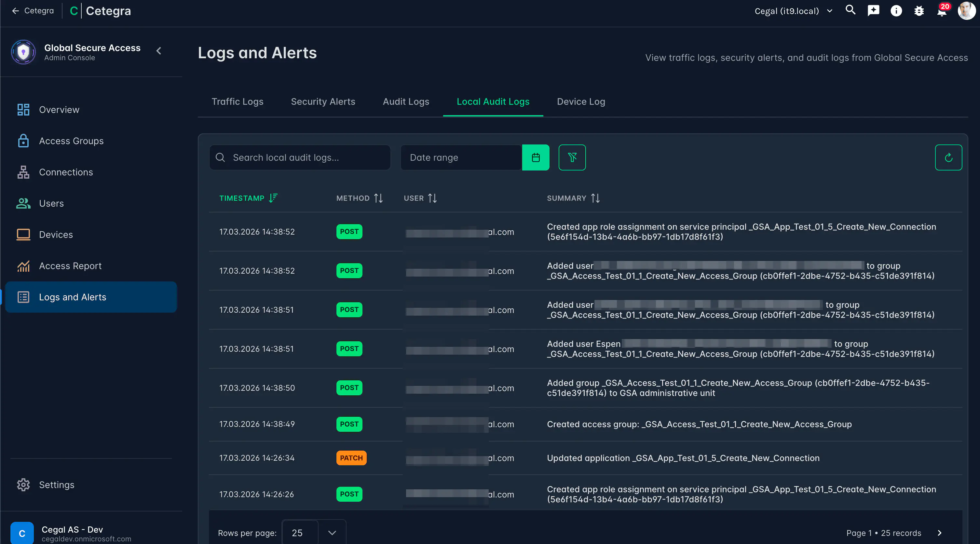Click the Connections network icon
980x544 pixels.
point(23,172)
